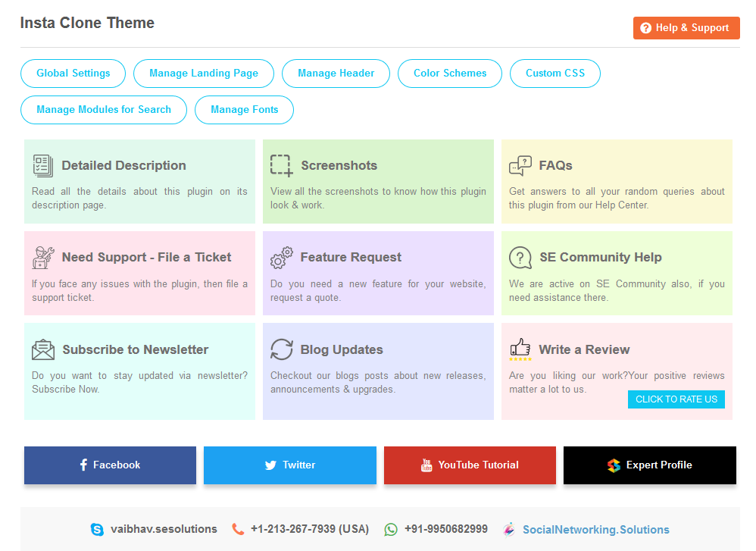Click the FAQs chat bubble icon

pos(520,165)
